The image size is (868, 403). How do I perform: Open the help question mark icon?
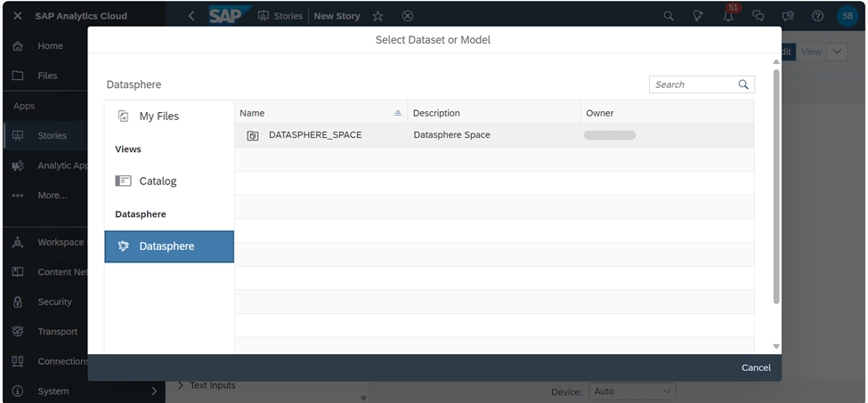818,16
